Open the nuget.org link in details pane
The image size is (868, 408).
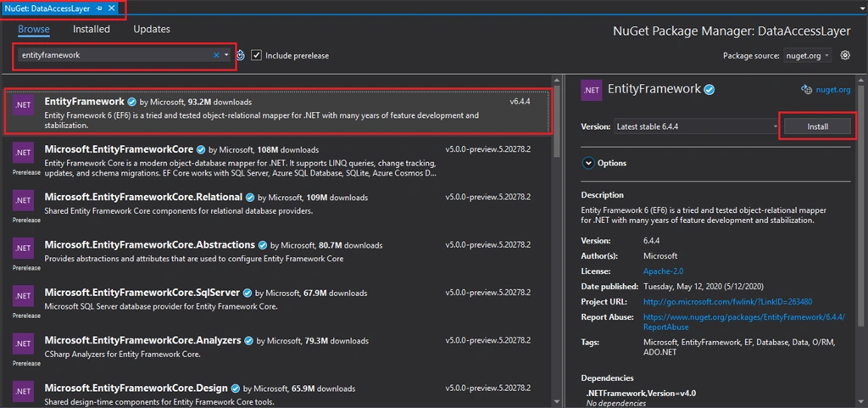pyautogui.click(x=833, y=89)
